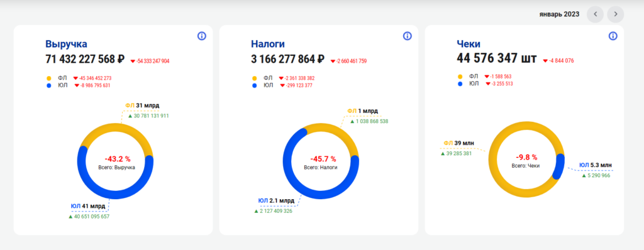Go to next month arrow button
The height and width of the screenshot is (250, 644).
click(616, 14)
